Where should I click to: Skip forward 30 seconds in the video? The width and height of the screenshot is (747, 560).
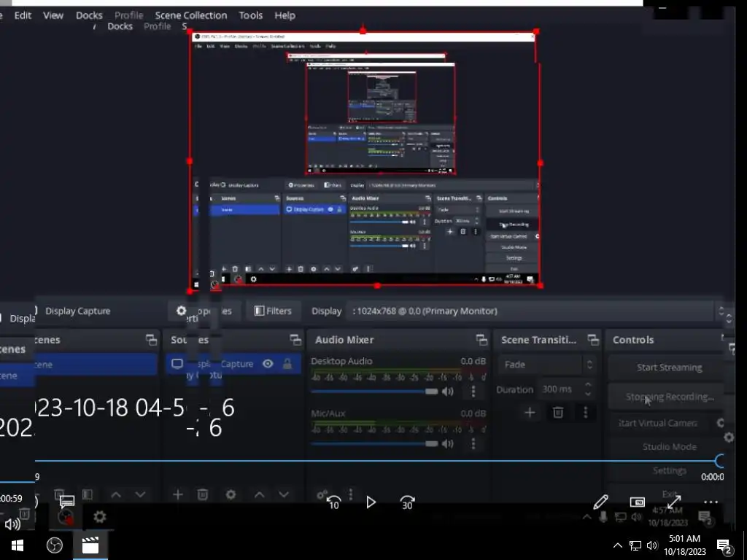[x=407, y=502]
